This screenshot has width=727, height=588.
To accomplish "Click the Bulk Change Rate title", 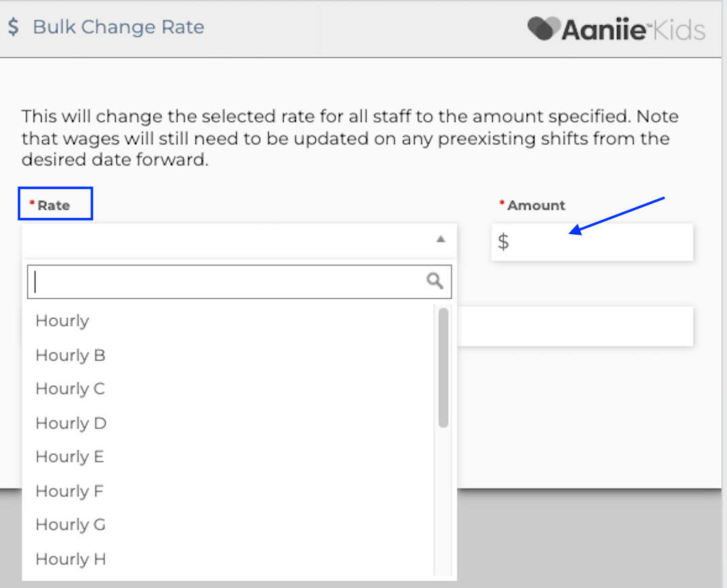I will 118,27.
